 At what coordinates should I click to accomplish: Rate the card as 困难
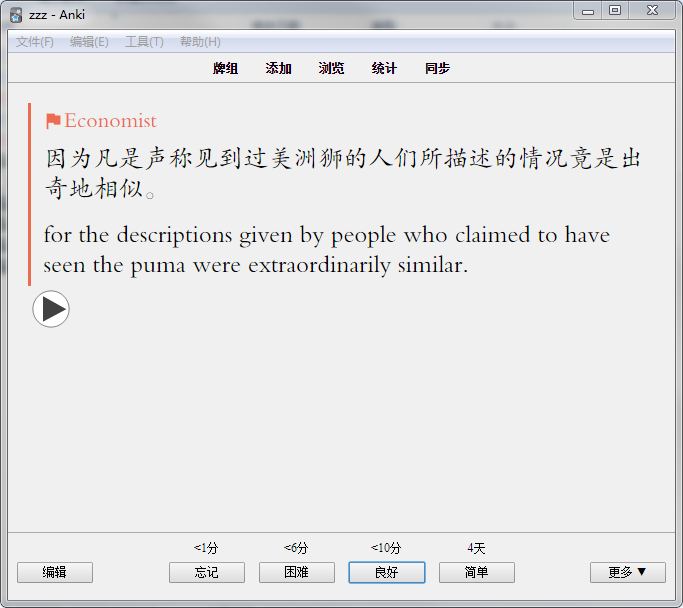(297, 572)
